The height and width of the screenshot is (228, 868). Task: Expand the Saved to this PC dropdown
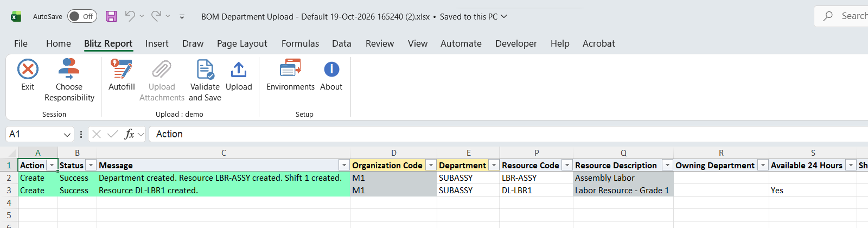504,16
